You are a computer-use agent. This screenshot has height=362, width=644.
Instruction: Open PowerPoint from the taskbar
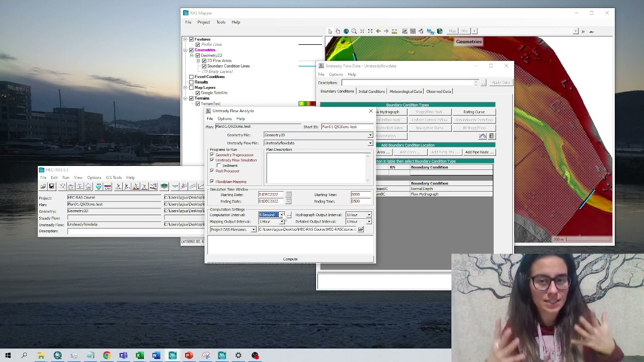tap(189, 355)
